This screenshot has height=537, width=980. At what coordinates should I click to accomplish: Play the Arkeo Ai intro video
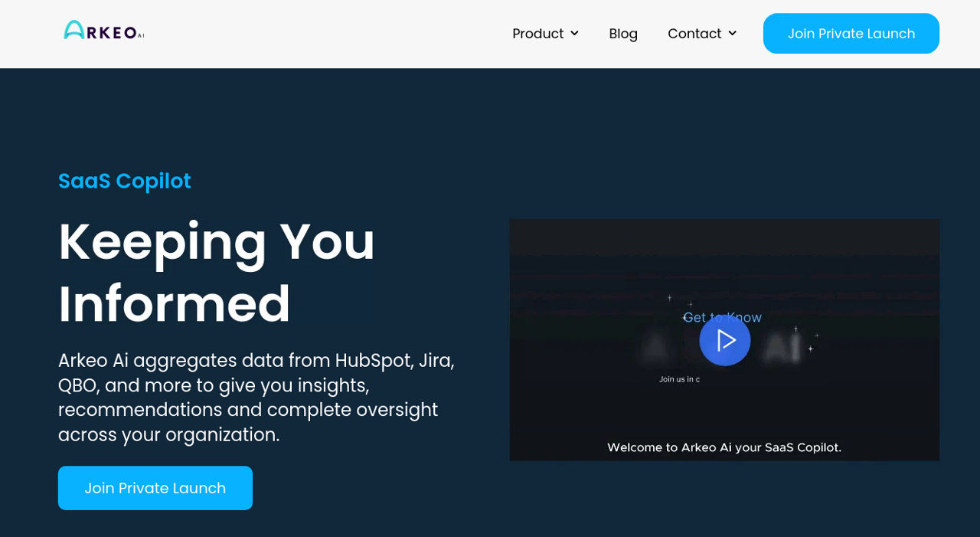pos(724,340)
